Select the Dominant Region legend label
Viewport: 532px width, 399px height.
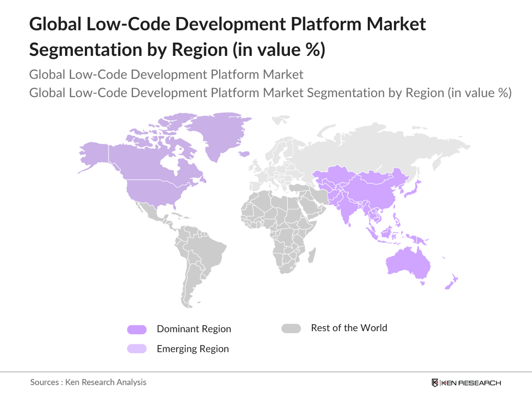point(194,329)
